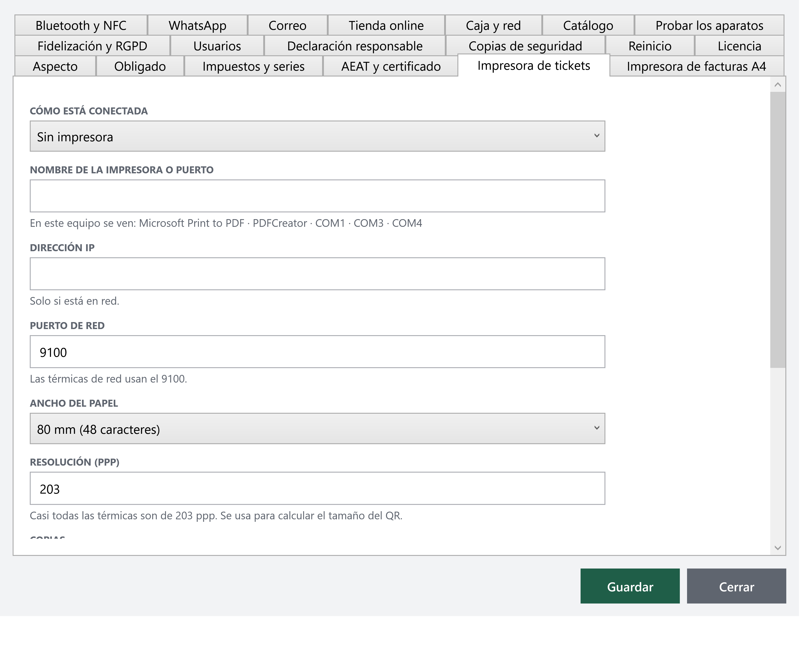
Task: Go to Impresora de facturas A4 tab
Action: point(696,66)
